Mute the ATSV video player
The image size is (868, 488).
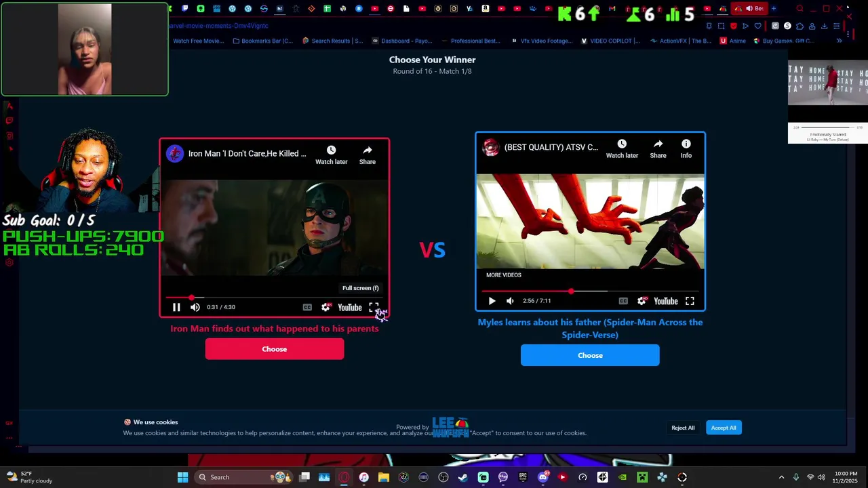510,301
